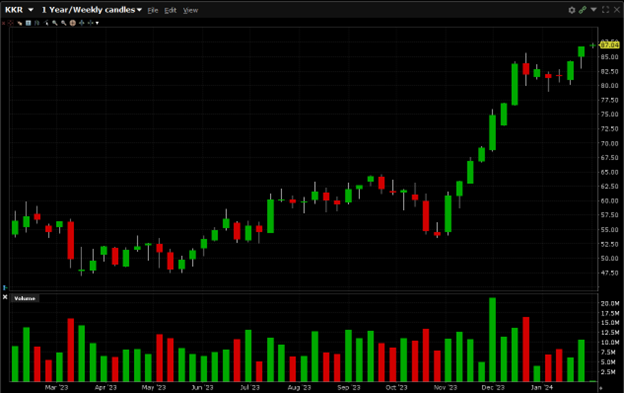Click the 85.00 price axis label
This screenshot has height=393, width=624.
tap(610, 57)
